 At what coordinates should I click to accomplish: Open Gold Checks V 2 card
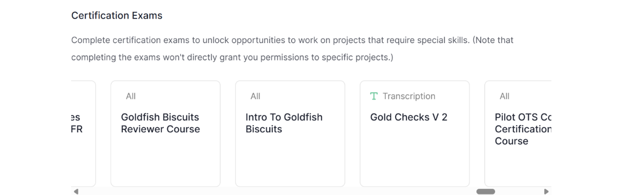pyautogui.click(x=415, y=133)
